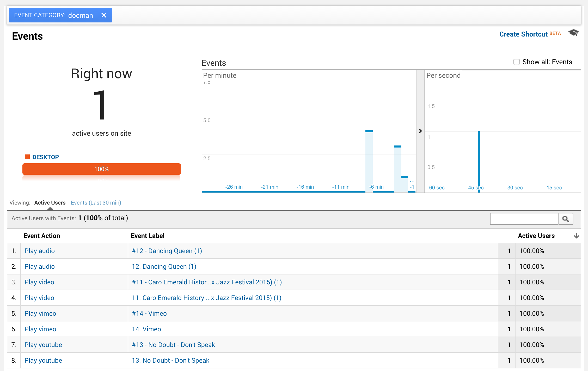Image resolution: width=588 pixels, height=371 pixels.
Task: Open the Create Shortcut feature
Action: click(523, 34)
